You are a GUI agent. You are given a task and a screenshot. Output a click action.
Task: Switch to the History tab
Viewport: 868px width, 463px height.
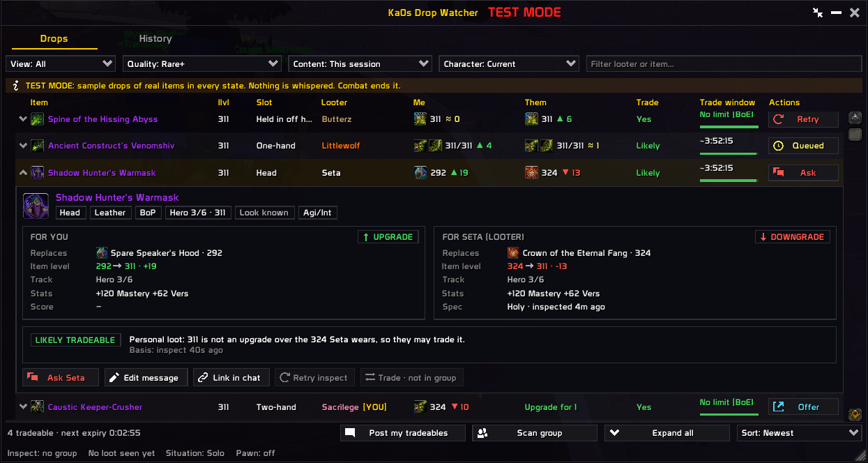pyautogui.click(x=155, y=39)
